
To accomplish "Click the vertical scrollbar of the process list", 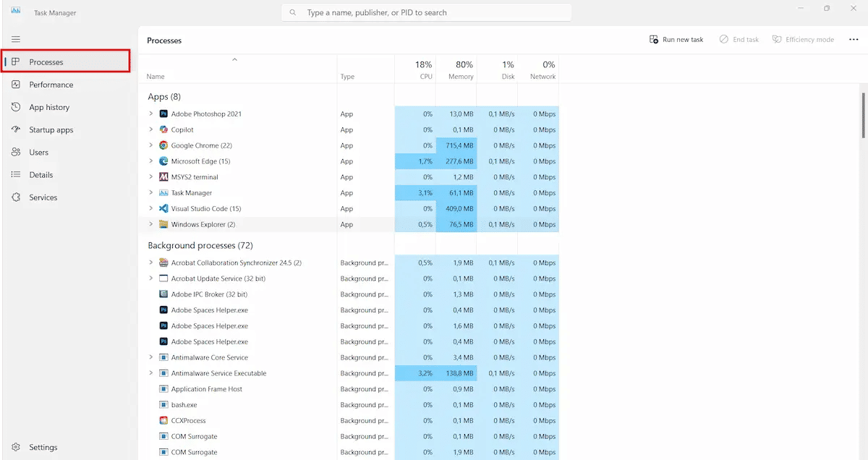I will (863, 116).
